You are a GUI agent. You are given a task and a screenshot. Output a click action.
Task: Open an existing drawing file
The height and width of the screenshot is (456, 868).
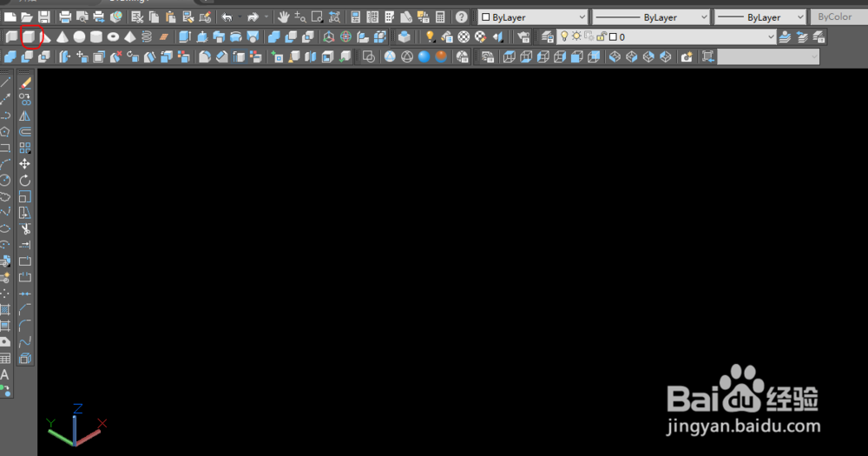point(27,17)
